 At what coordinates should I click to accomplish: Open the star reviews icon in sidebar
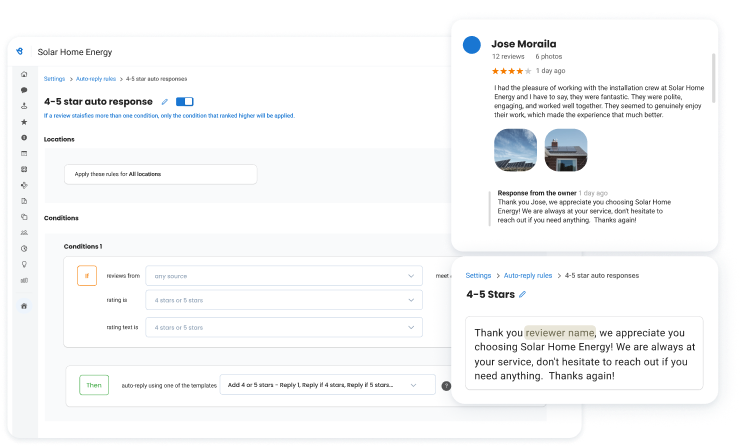[24, 122]
